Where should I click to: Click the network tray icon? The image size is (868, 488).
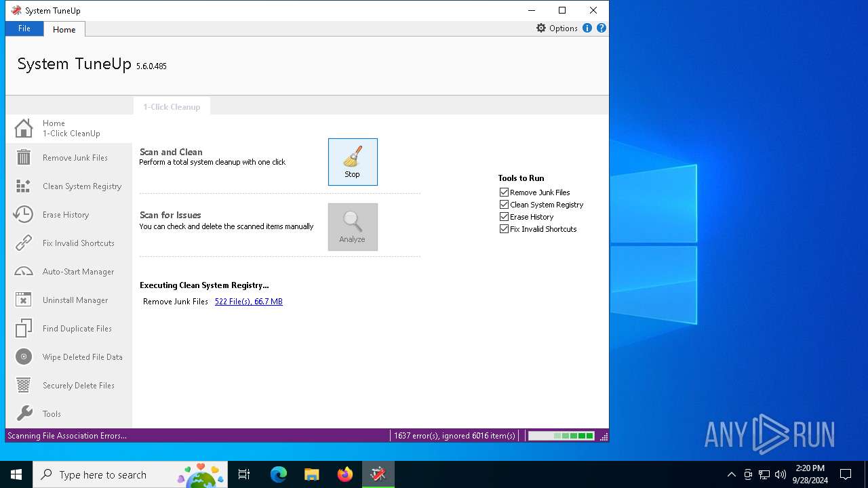[764, 474]
